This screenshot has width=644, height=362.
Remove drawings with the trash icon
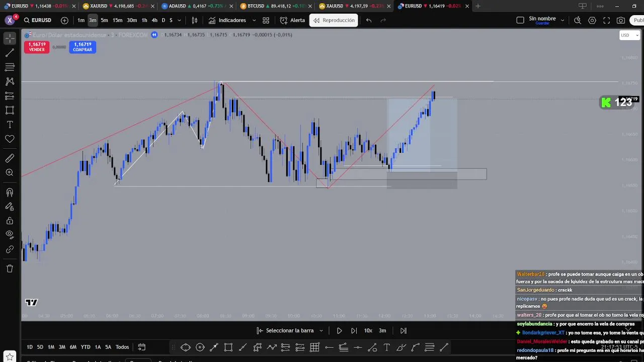click(10, 268)
